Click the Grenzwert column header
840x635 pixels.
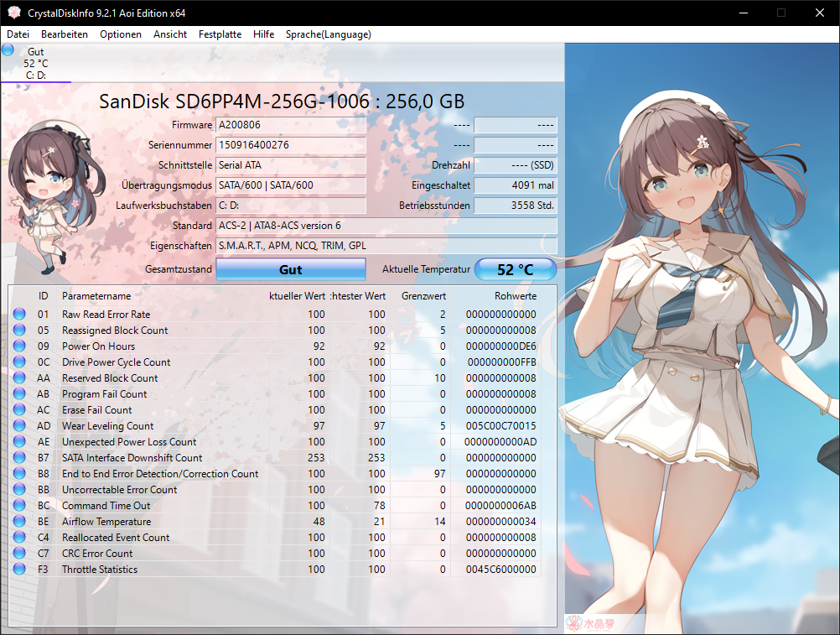coord(423,296)
